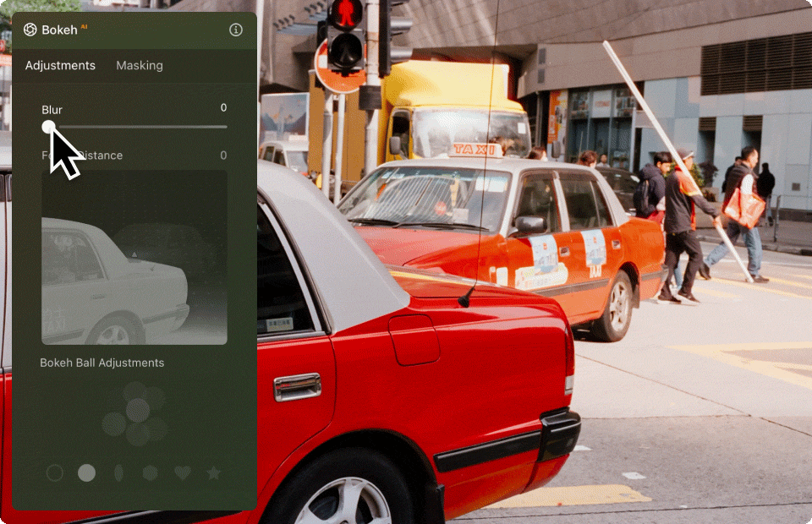
Task: Click the AI badge beside Bokeh title
Action: pos(85,27)
